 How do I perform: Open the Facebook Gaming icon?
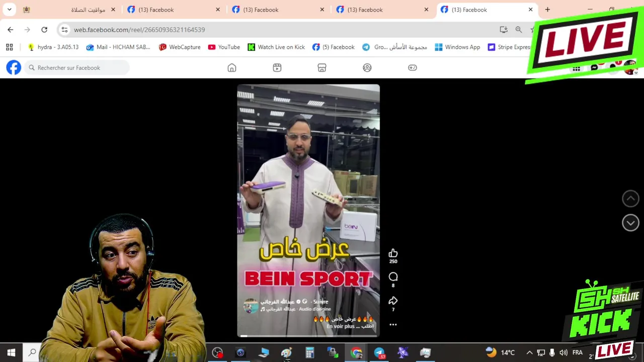pyautogui.click(x=413, y=68)
